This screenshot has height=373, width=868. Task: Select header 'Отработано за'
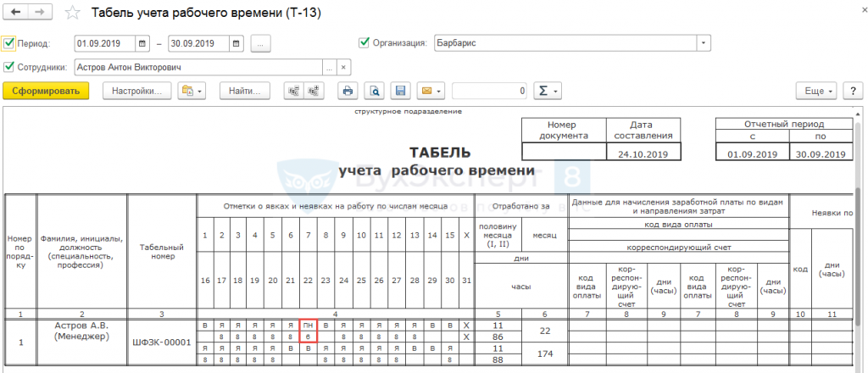(521, 206)
